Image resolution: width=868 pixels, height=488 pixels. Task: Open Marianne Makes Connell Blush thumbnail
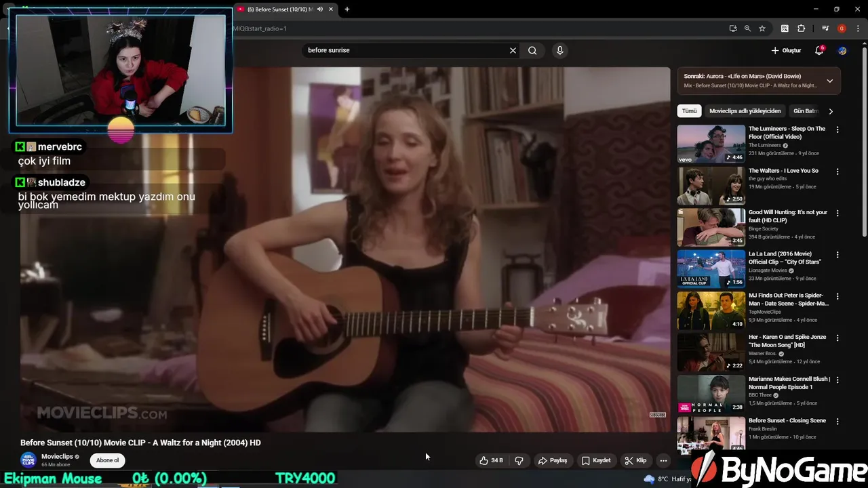point(711,393)
